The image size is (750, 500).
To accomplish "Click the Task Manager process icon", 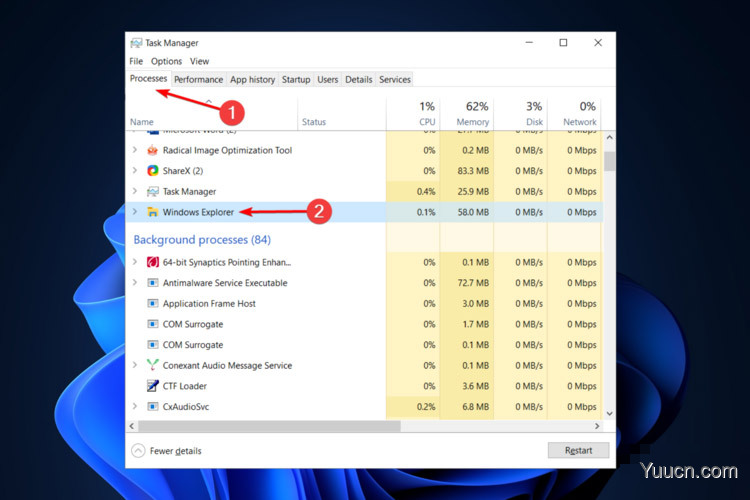I will coord(153,191).
